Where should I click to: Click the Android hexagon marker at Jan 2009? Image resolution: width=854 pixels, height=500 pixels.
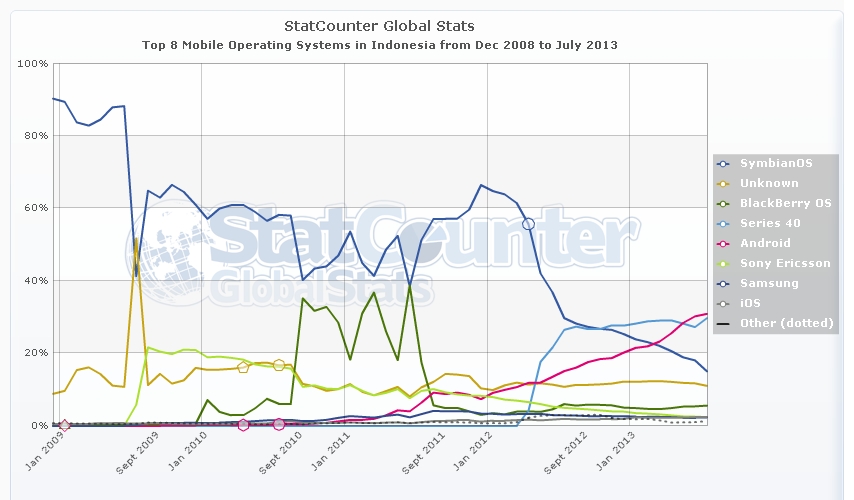pyautogui.click(x=65, y=425)
